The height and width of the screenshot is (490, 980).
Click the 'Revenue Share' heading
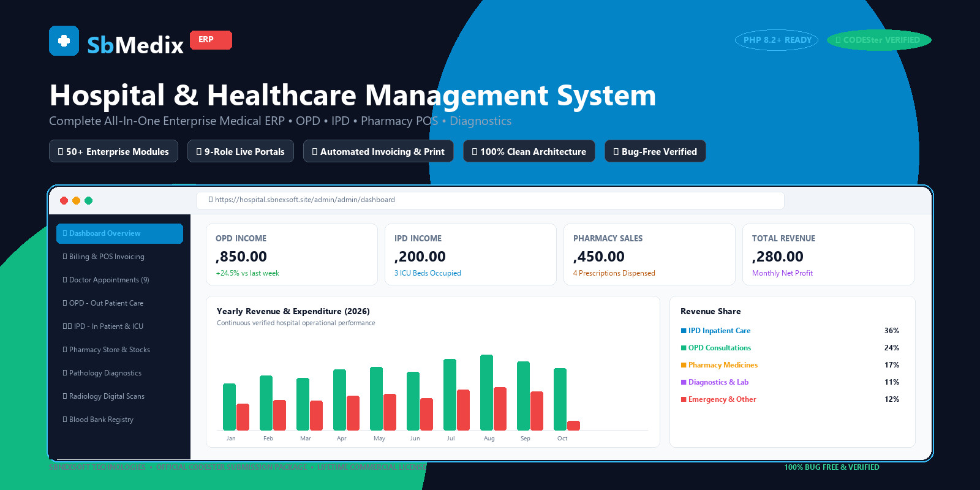(x=710, y=311)
